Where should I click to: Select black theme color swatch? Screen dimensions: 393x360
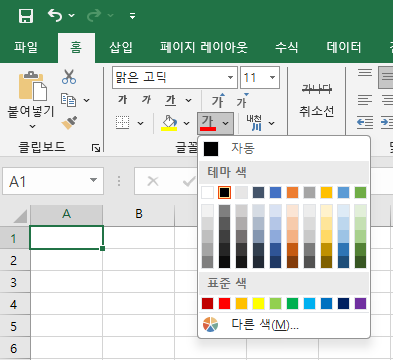pyautogui.click(x=225, y=192)
